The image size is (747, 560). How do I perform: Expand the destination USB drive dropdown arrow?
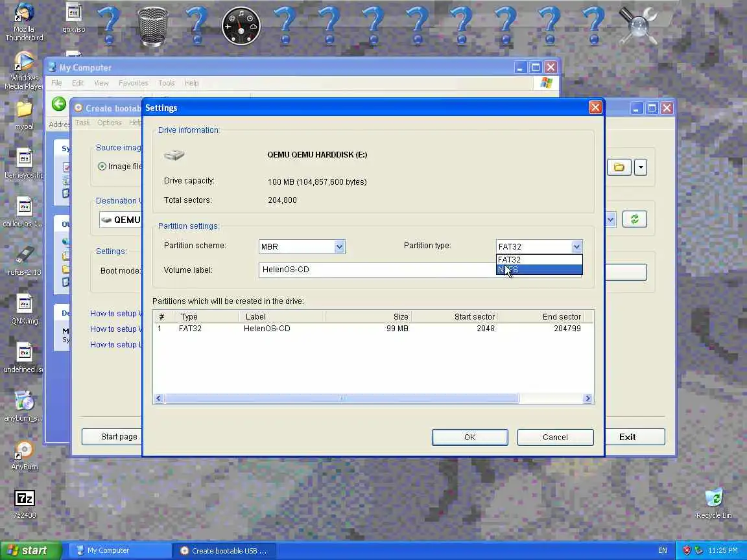coord(610,220)
